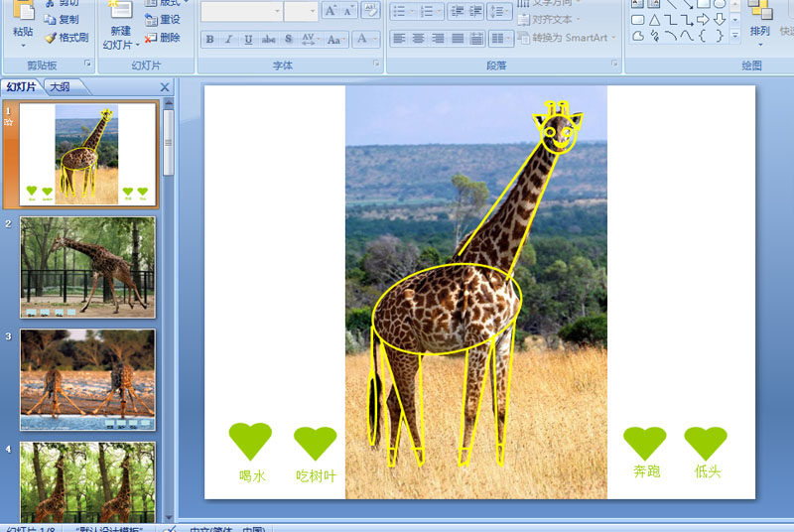Click the increase font size icon

point(331,11)
